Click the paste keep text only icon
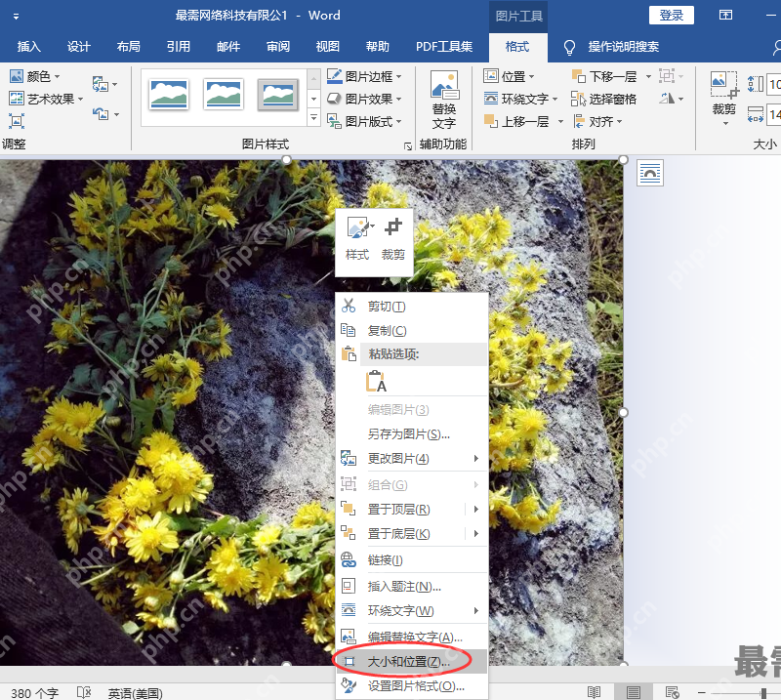This screenshot has width=781, height=700. pos(376,381)
